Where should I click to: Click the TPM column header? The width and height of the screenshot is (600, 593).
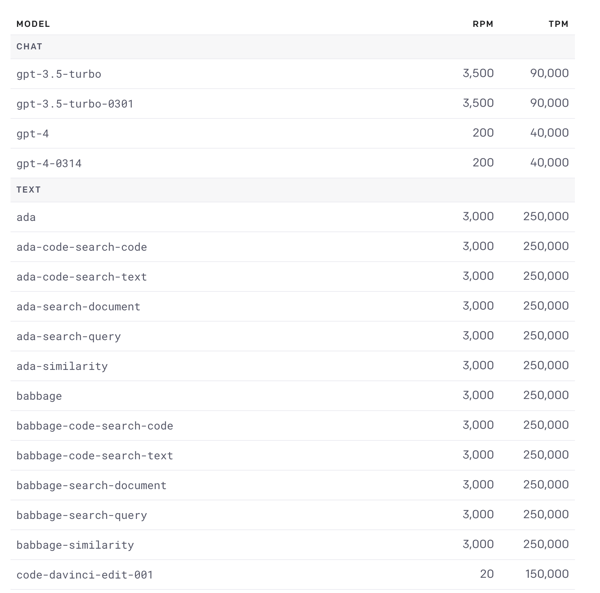(x=558, y=24)
